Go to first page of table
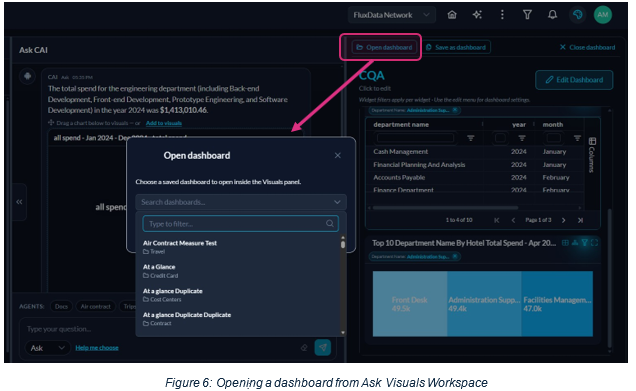Screen dimensions: 636x391 (x=497, y=220)
